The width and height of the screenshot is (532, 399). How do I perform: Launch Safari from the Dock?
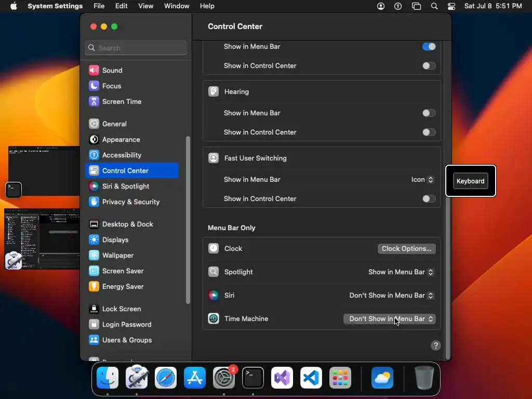click(x=166, y=378)
